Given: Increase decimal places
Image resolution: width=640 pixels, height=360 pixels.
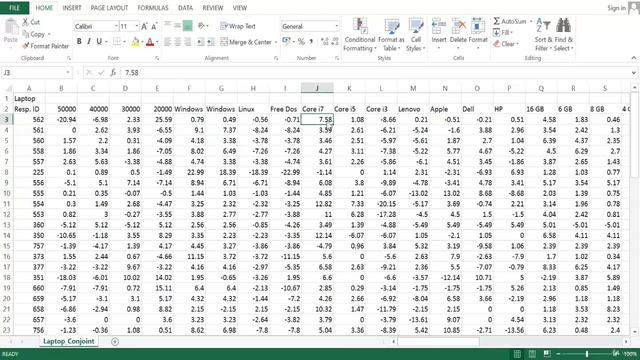Looking at the screenshot, I should (325, 42).
